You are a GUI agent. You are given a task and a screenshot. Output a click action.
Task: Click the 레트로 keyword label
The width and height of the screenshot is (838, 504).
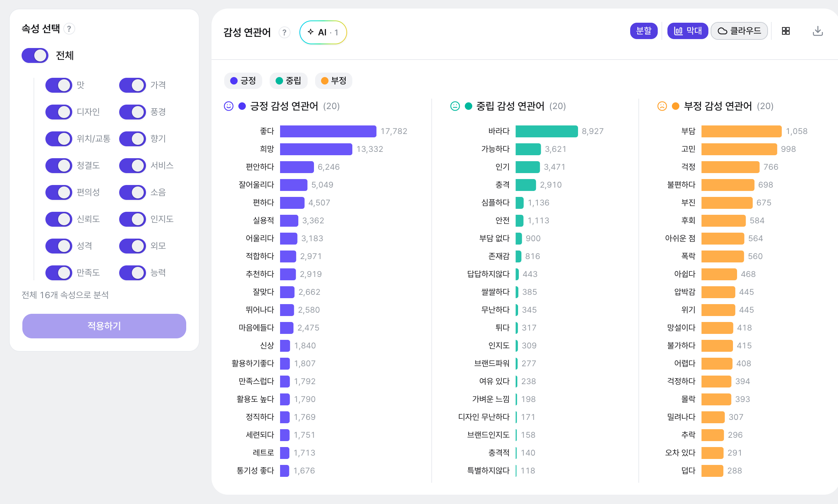click(263, 453)
